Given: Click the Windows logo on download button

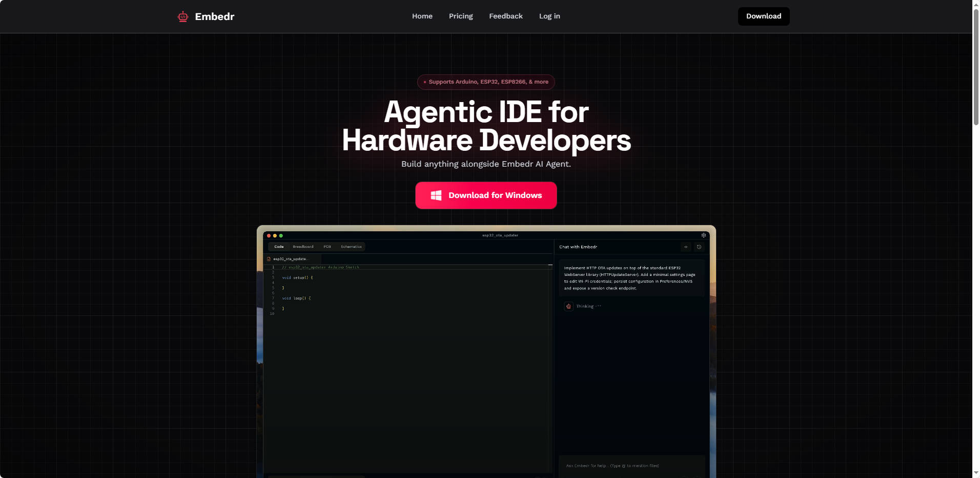Looking at the screenshot, I should point(436,195).
